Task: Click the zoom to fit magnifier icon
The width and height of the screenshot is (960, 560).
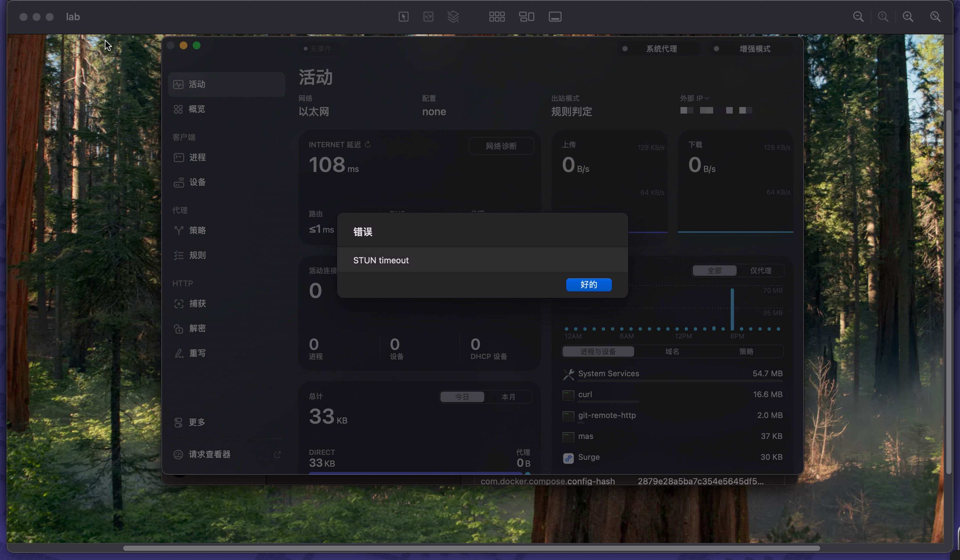Action: click(935, 17)
